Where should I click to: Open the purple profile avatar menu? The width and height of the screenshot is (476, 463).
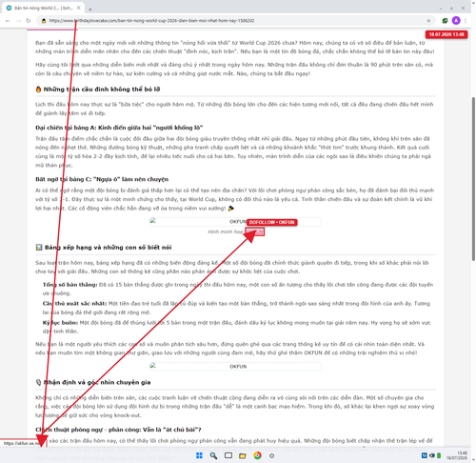pos(456,21)
